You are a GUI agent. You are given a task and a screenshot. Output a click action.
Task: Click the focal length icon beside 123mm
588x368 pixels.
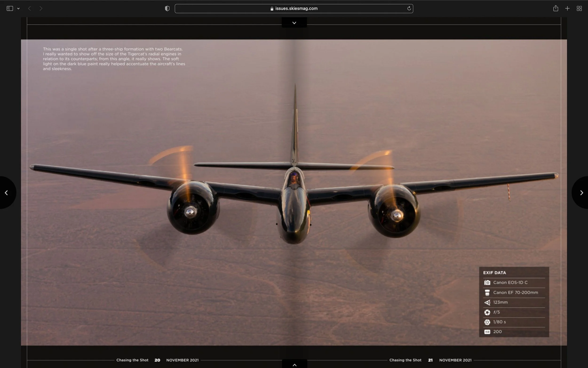pos(487,302)
